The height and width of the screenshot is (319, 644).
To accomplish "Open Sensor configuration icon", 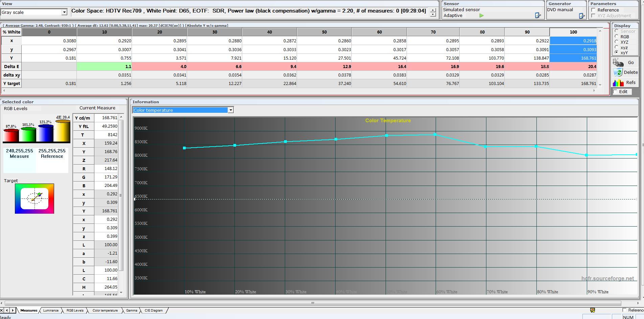I will (538, 15).
